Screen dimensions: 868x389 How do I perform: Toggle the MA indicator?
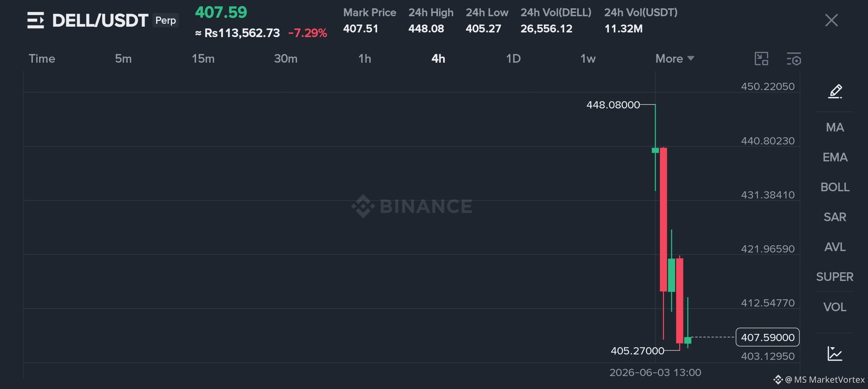point(835,127)
